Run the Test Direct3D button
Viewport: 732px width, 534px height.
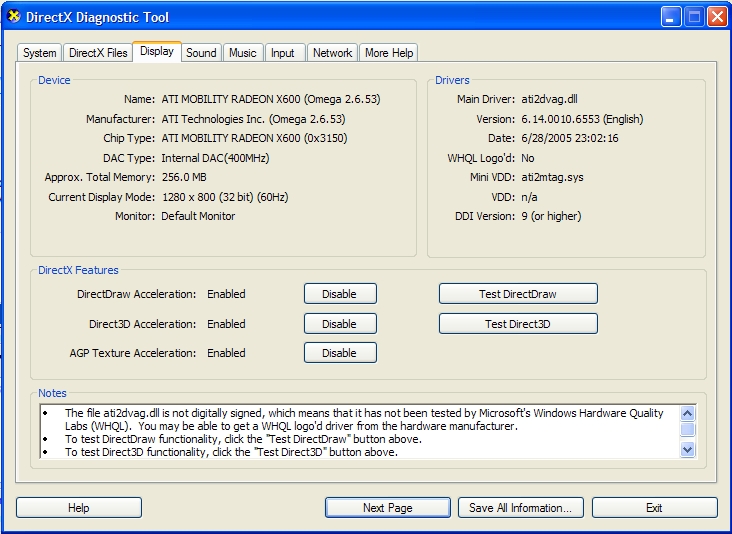pos(517,324)
